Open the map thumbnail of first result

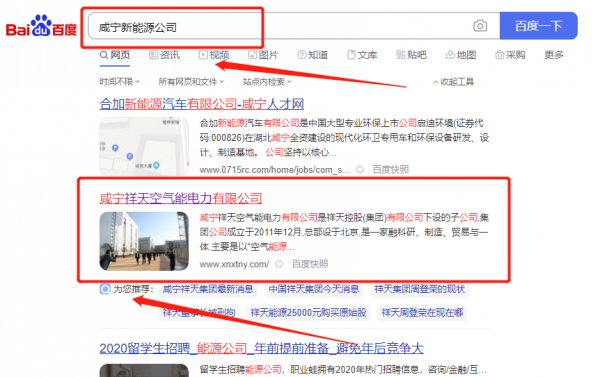click(144, 146)
